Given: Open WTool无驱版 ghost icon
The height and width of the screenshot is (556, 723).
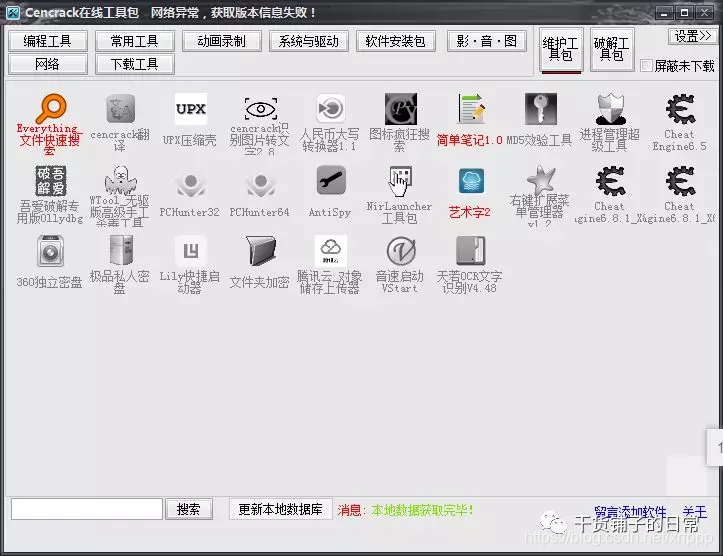Looking at the screenshot, I should point(120,180).
